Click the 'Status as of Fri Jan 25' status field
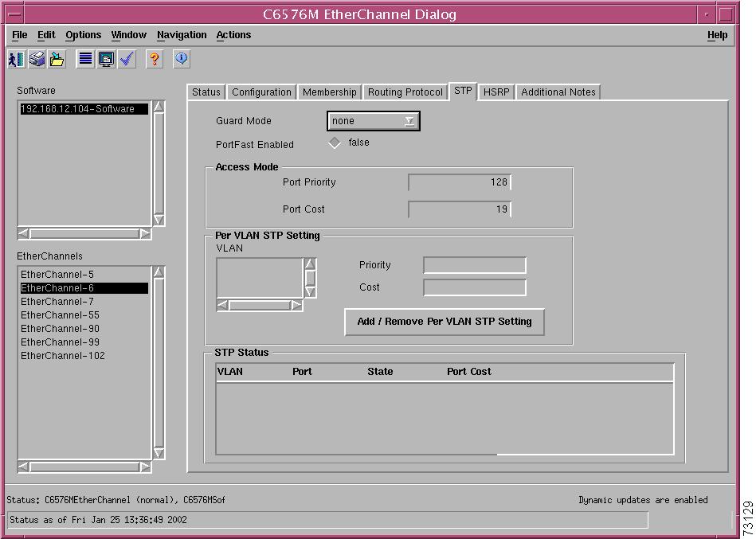 click(328, 520)
